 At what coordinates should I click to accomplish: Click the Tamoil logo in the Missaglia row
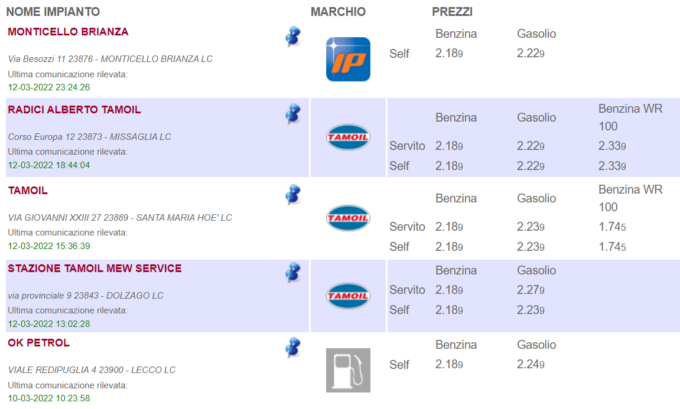point(348,137)
